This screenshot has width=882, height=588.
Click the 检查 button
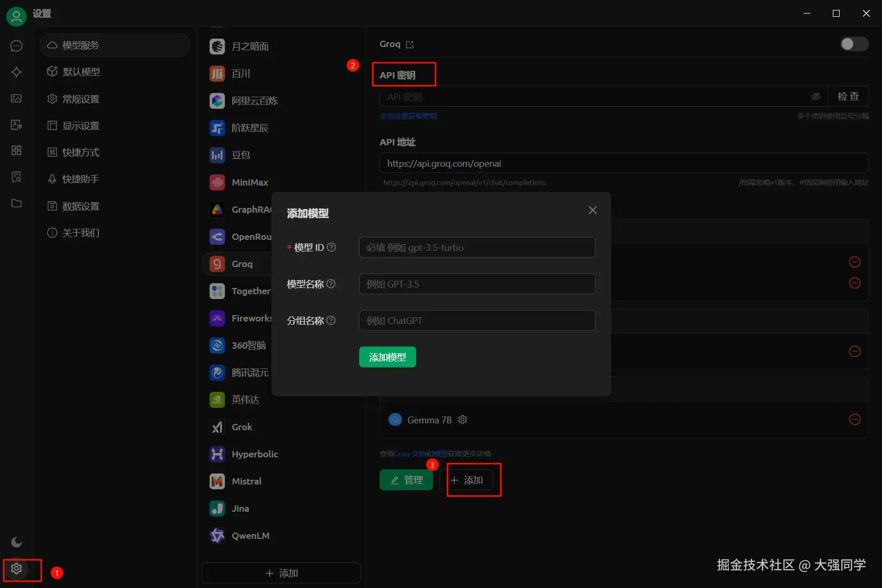pos(848,97)
